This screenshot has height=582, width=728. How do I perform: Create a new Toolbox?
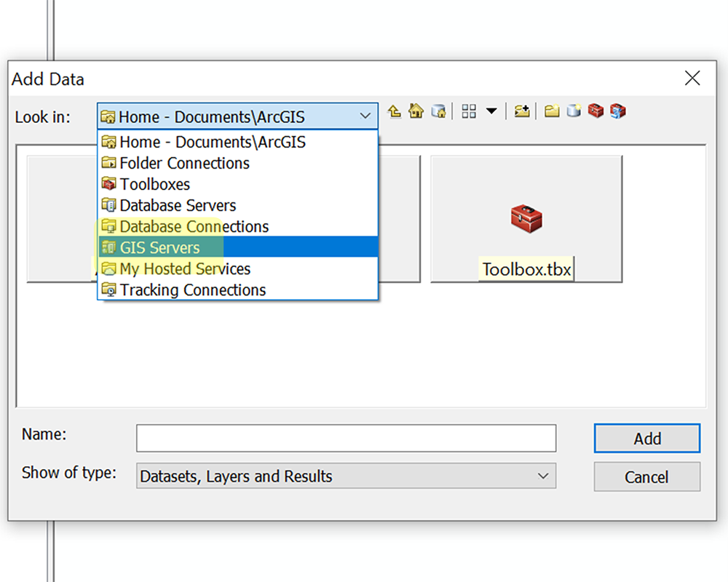597,111
